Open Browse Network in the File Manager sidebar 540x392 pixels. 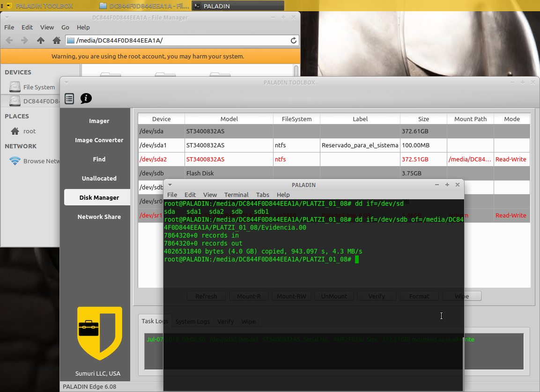35,161
